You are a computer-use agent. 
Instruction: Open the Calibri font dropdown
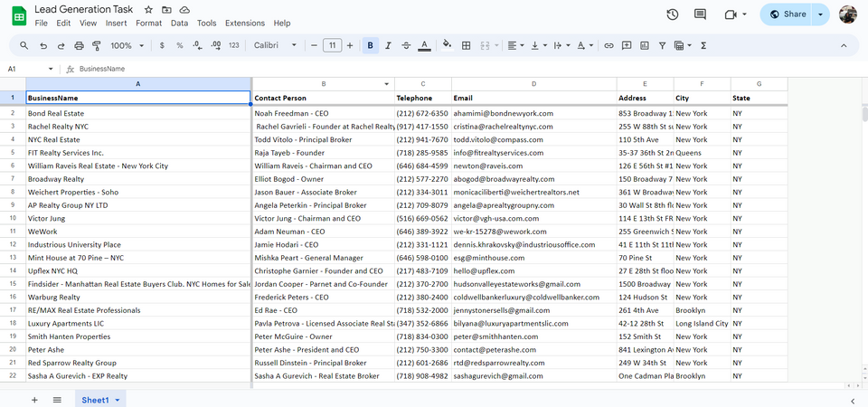pos(274,45)
